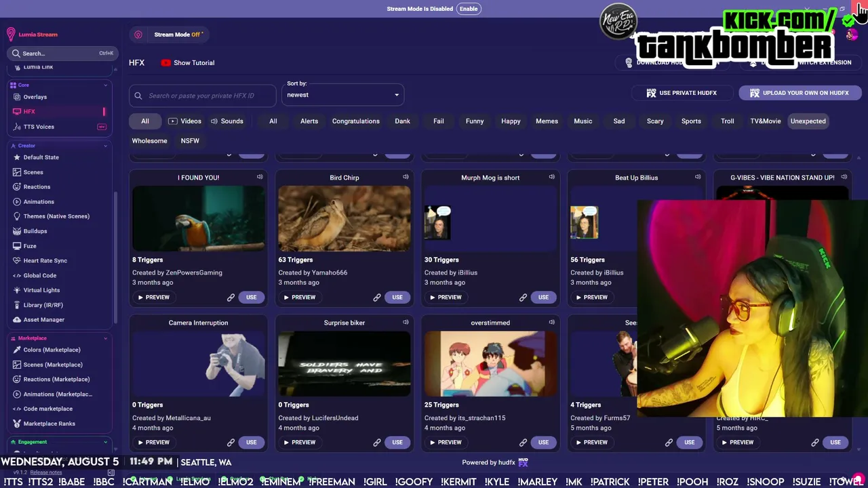
Task: Collapse the Marketplace section chevron
Action: coord(105,338)
